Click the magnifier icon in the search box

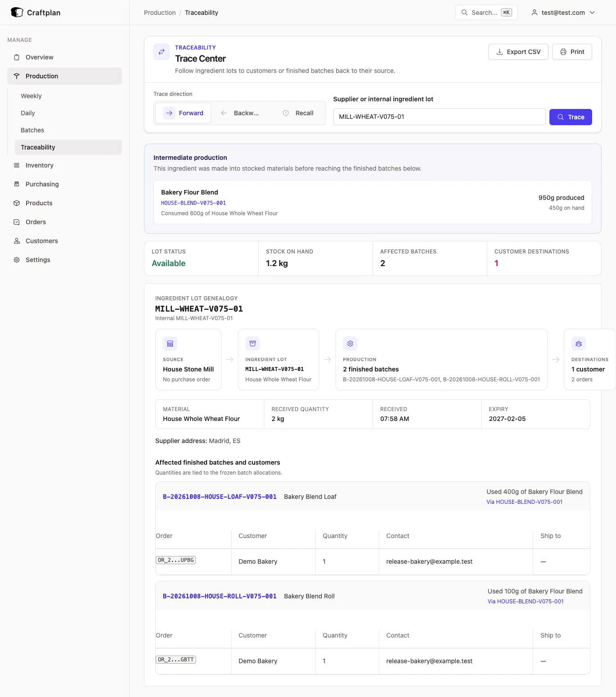tap(464, 13)
